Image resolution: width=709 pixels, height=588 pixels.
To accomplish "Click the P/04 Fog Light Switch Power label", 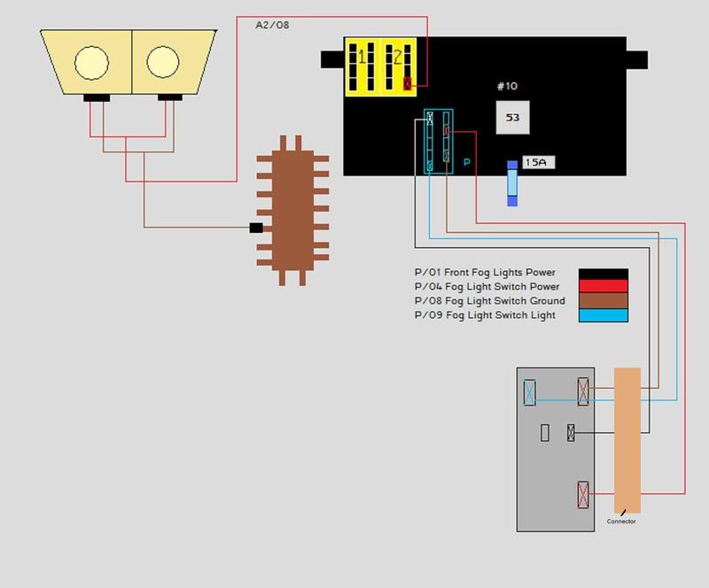I will point(487,287).
